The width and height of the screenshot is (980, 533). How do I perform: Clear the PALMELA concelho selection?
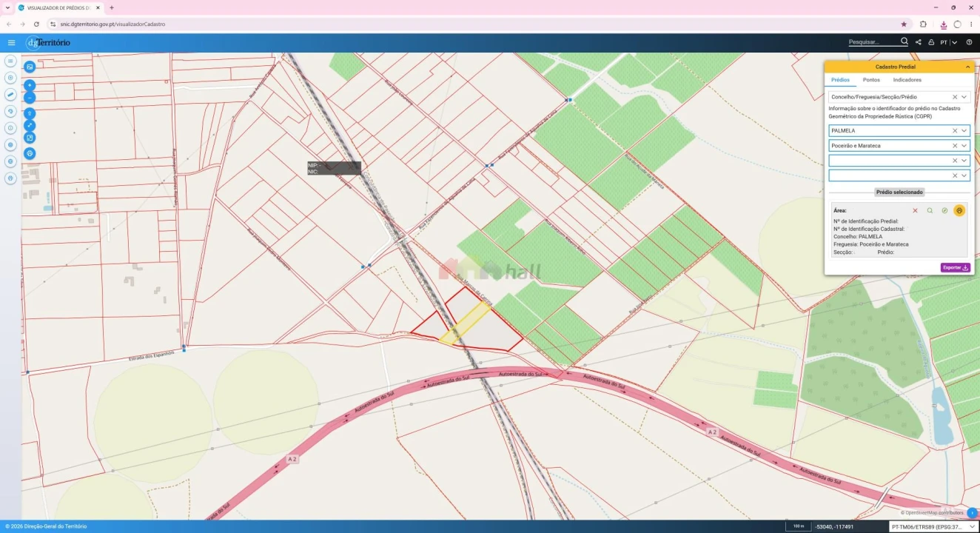(955, 130)
